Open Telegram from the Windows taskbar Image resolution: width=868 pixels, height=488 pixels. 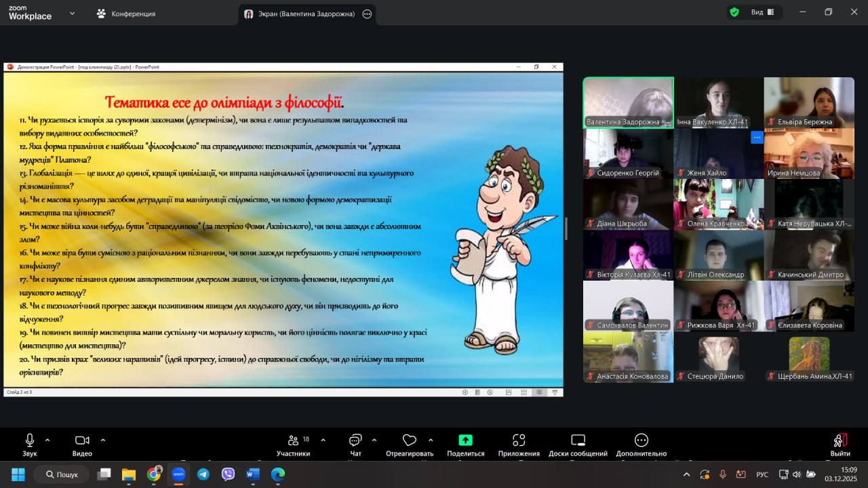(x=203, y=474)
